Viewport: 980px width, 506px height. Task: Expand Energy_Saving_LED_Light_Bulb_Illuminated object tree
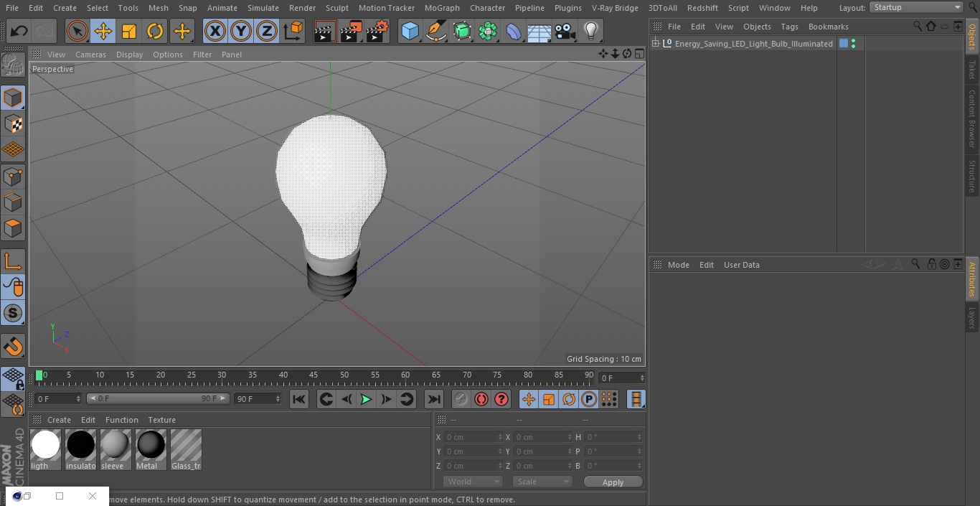click(x=655, y=44)
